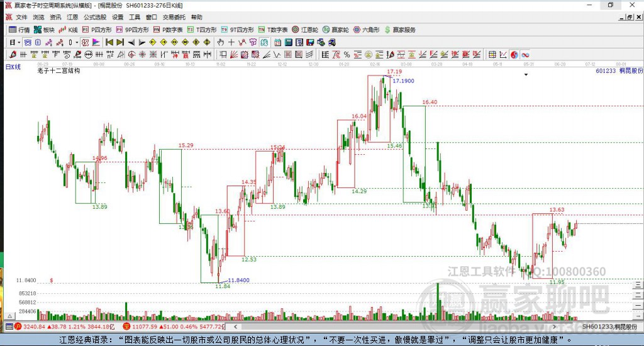Click the horizontal scrollbar left arrow
The image size is (644, 346).
(x=235, y=326)
